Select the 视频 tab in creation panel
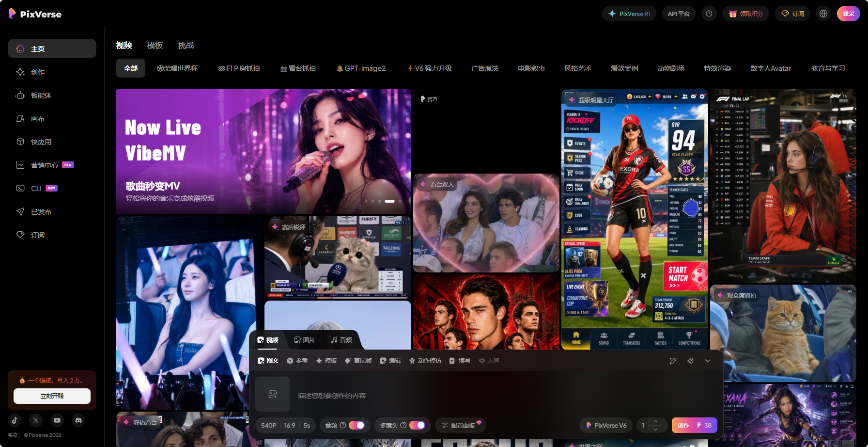The image size is (868, 447). click(268, 340)
